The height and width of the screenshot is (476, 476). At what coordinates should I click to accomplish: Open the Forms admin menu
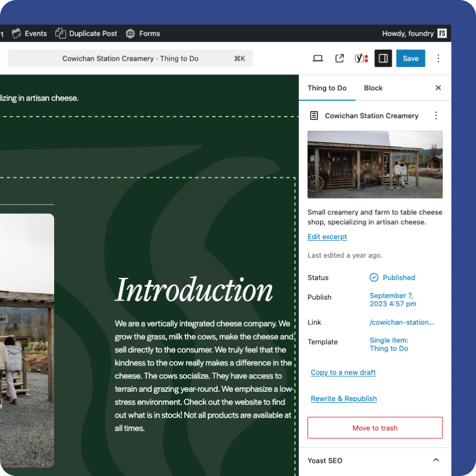[143, 33]
